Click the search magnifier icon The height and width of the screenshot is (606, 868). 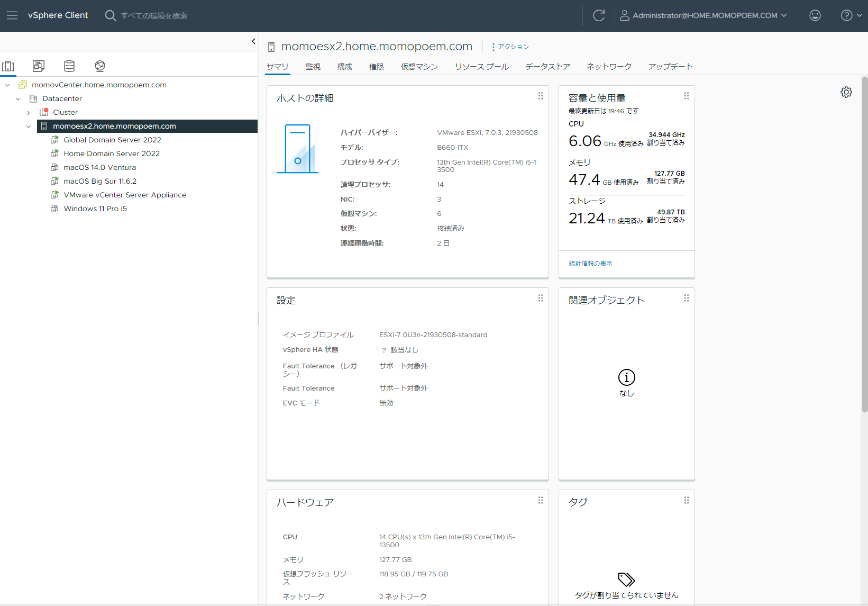coord(111,15)
